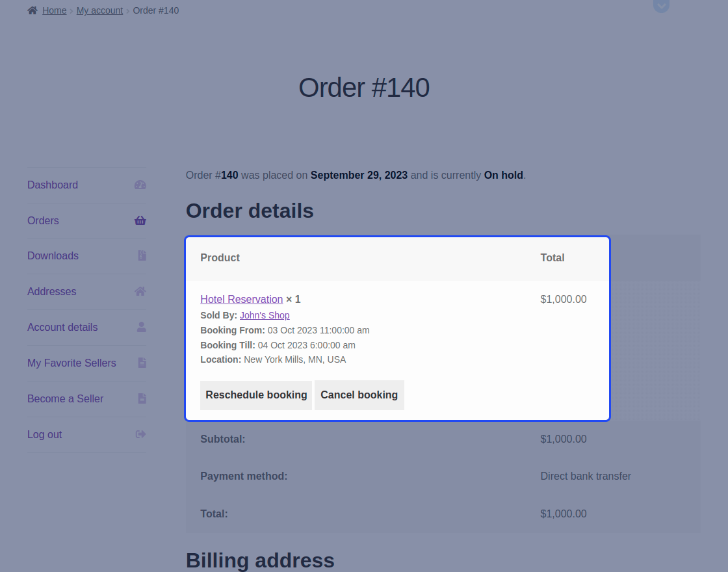Viewport: 728px width, 572px height.
Task: Click the Log out arrow icon
Action: 140,434
